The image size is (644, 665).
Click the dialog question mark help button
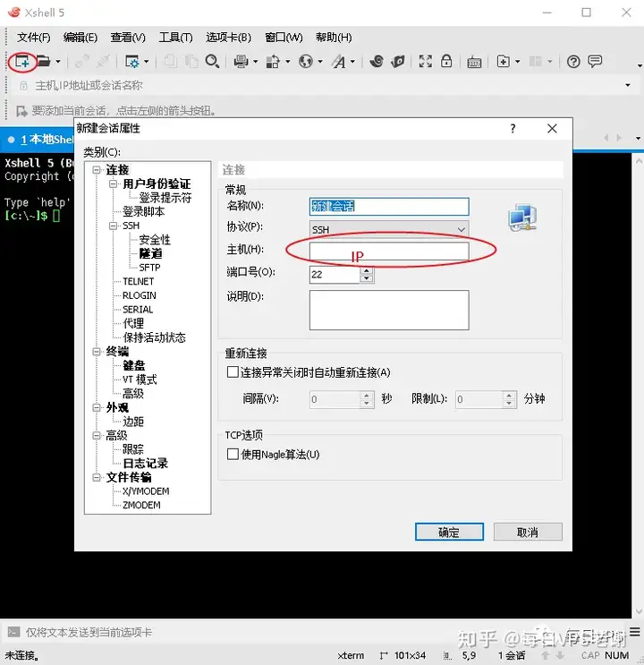pyautogui.click(x=513, y=129)
